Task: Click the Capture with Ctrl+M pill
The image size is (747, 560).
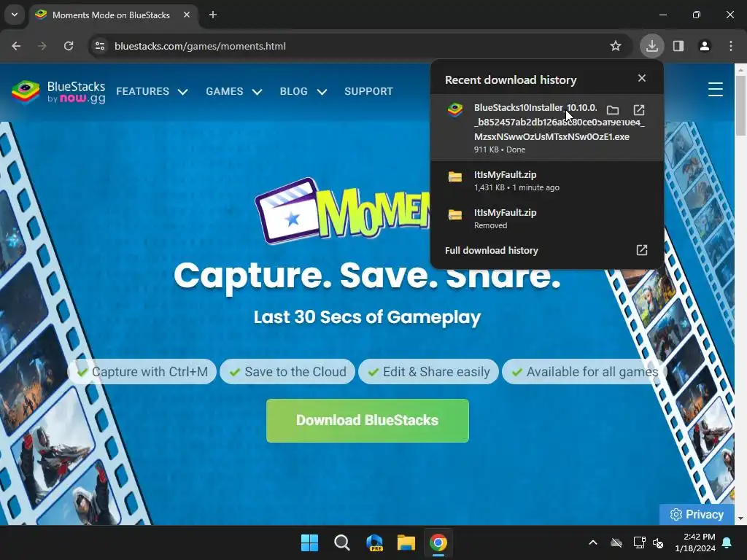Action: 142,371
